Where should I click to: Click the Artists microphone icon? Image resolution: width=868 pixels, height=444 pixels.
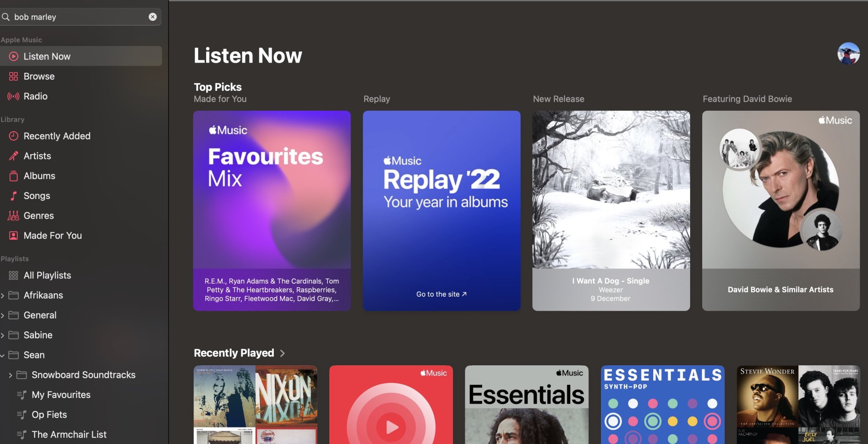pos(13,156)
